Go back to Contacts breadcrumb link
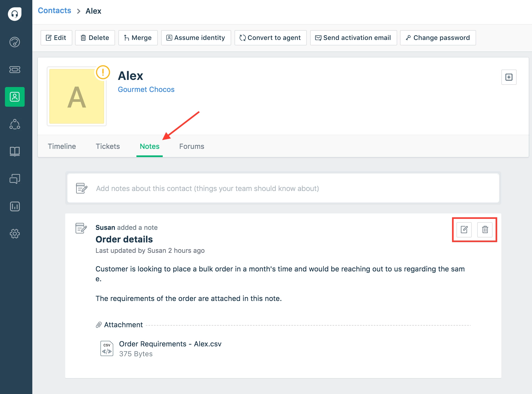The image size is (532, 394). tap(55, 11)
